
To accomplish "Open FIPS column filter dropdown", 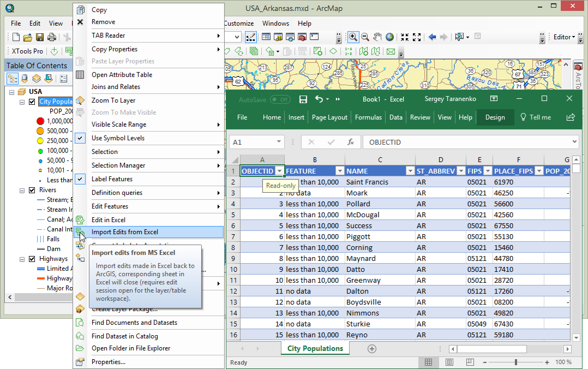I will tap(488, 171).
